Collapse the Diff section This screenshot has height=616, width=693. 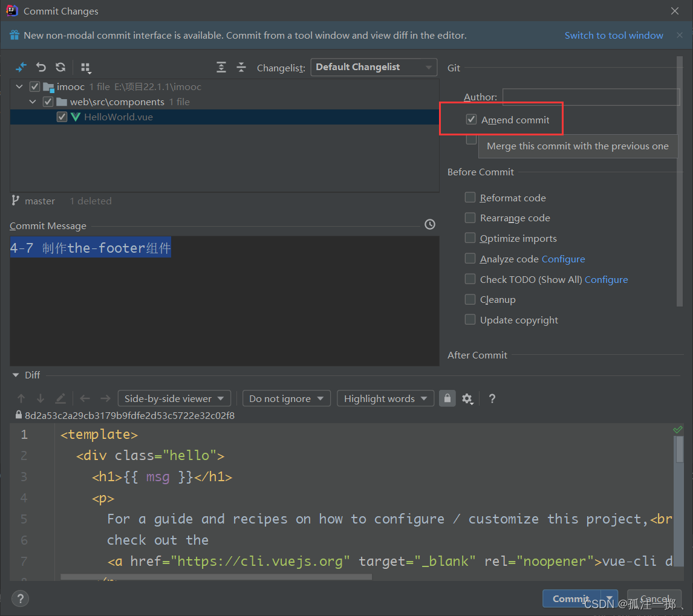click(16, 375)
